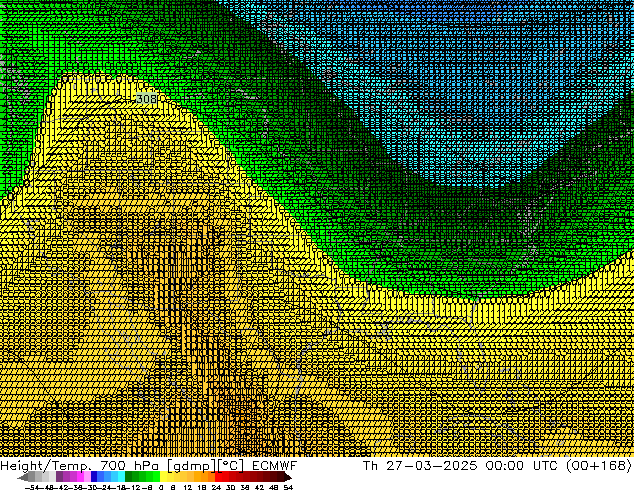Click the "Height/Temp. 700 hPa" title text
Image resolution: width=634 pixels, height=490 pixels.
pos(80,466)
